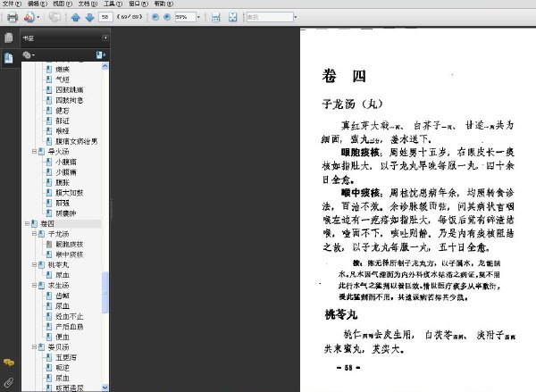Image resolution: width=536 pixels, height=392 pixels.
Task: Select the 便血 bookmark
Action: (63, 337)
